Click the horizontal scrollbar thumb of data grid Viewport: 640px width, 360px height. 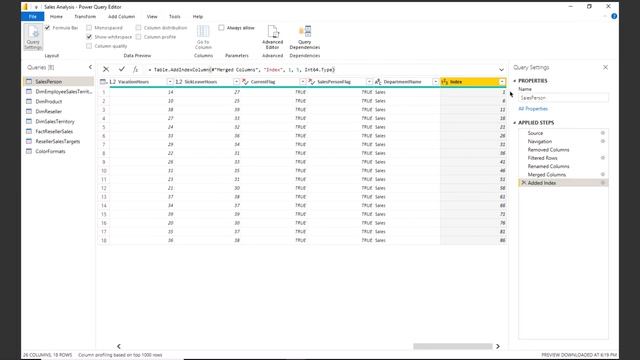pos(453,346)
